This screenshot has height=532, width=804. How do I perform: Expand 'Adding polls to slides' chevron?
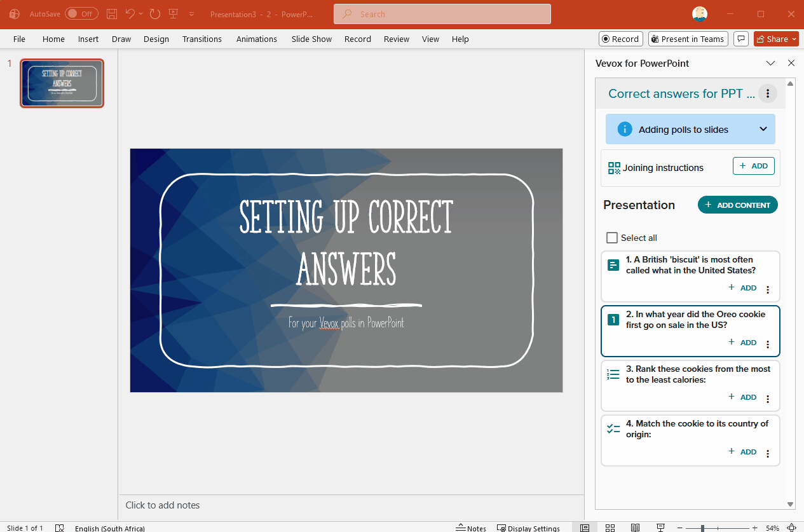[x=763, y=129]
